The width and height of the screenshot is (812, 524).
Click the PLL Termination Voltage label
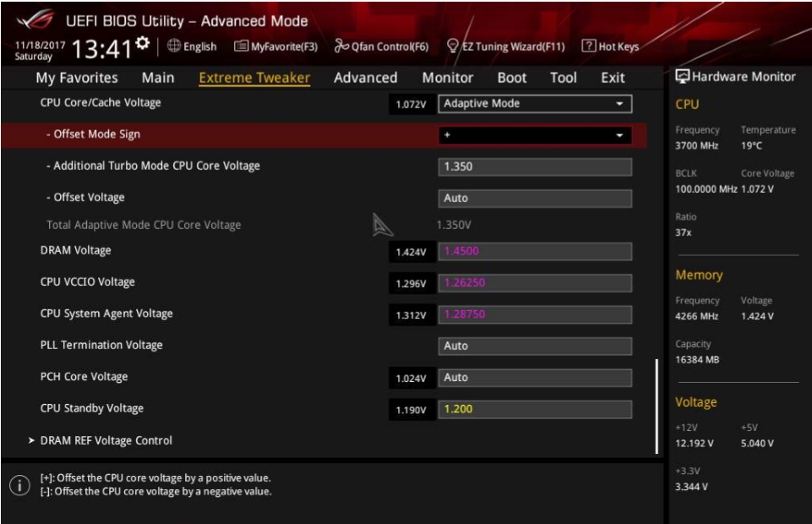coord(101,345)
